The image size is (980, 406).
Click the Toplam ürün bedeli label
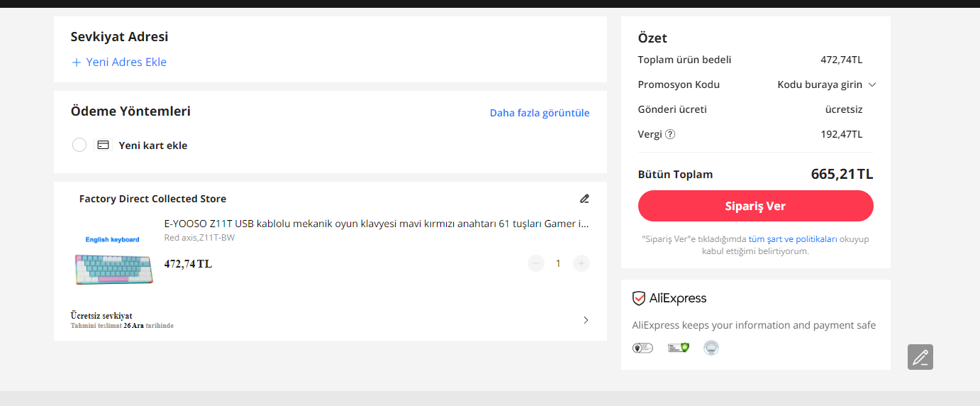pos(684,60)
